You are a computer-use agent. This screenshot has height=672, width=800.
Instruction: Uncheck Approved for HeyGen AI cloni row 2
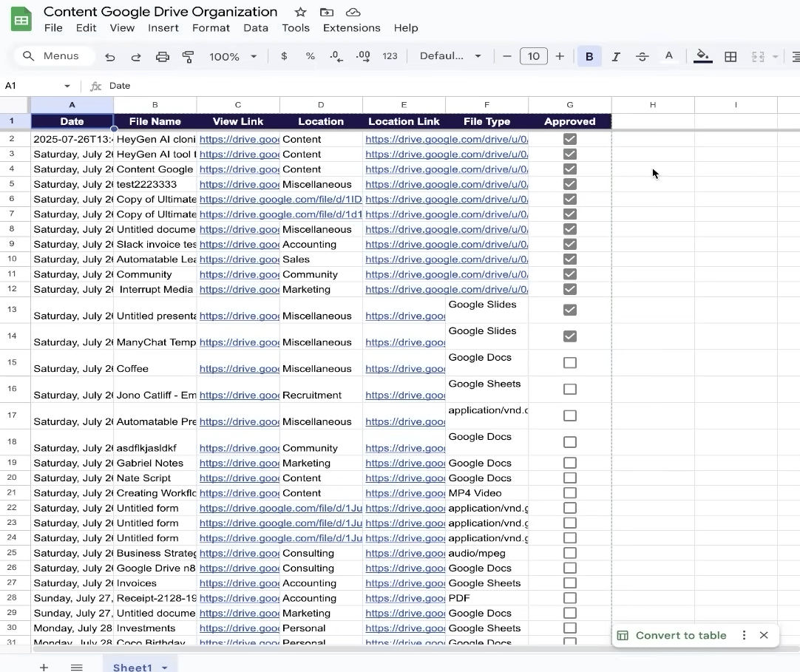570,139
